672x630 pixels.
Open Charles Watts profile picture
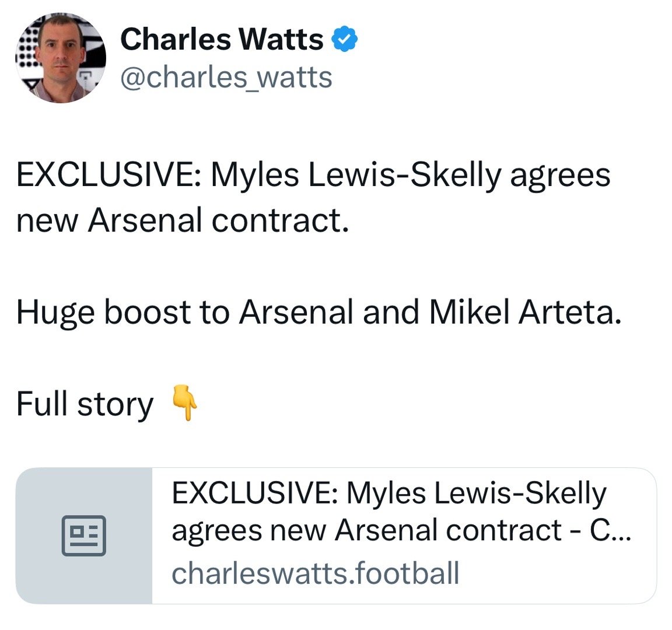(60, 57)
